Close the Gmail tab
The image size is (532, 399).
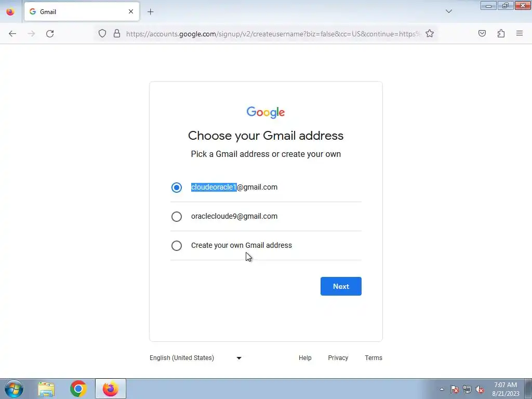point(130,12)
